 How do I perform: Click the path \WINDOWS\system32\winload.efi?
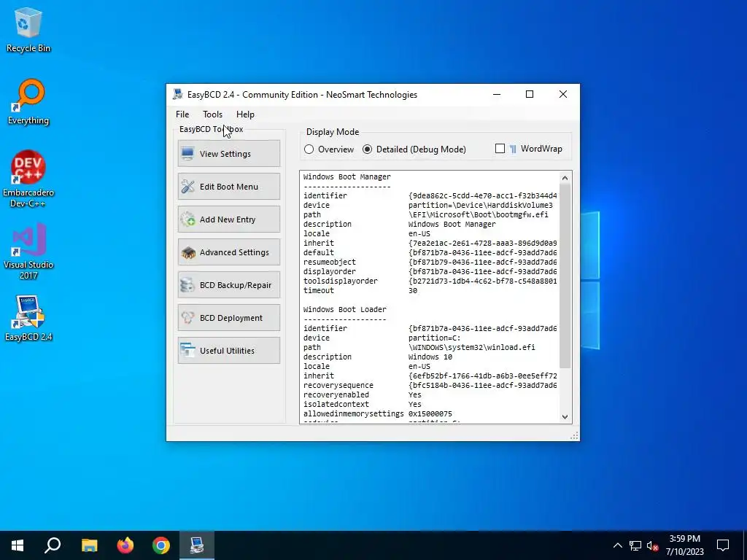click(x=472, y=348)
